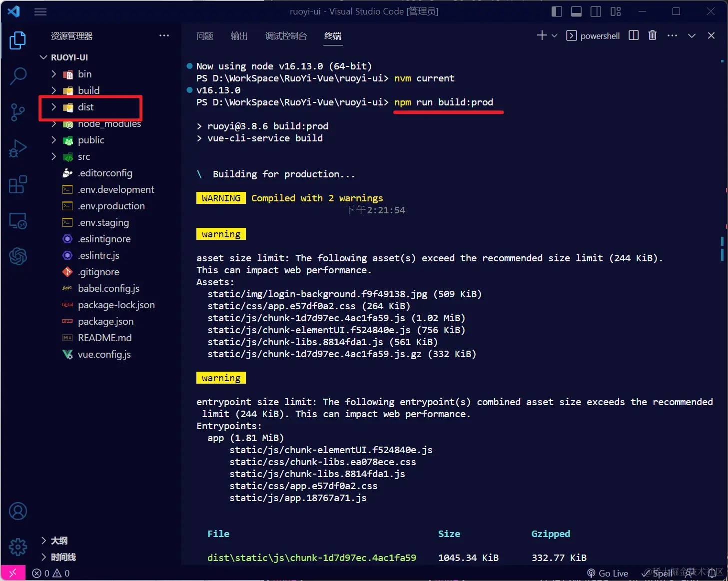Screen dimensions: 728x581
Task: Click the Gzipped column header in terminal
Action: tap(551, 534)
